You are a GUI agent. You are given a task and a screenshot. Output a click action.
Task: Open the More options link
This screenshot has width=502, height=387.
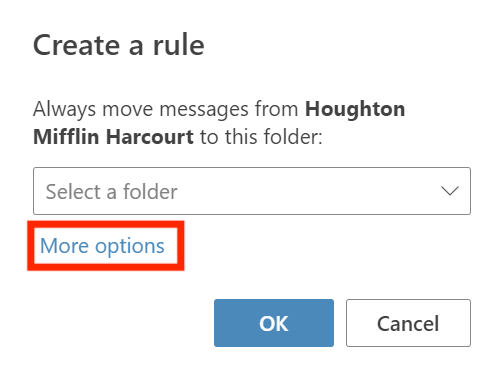pos(102,246)
